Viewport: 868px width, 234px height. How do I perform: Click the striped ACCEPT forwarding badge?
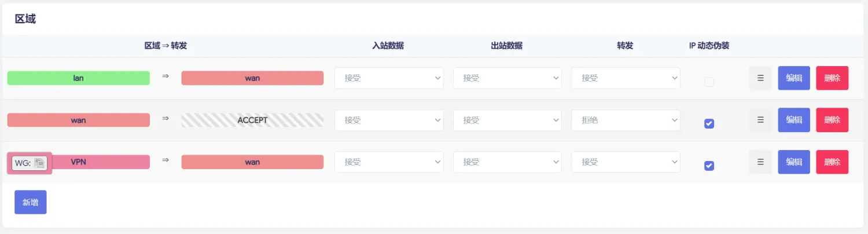click(x=252, y=120)
